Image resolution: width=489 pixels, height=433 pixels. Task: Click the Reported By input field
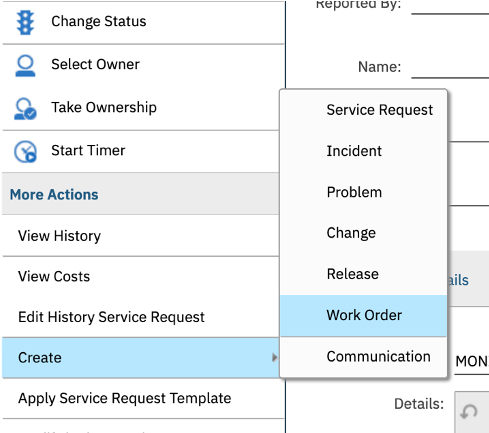point(450,7)
